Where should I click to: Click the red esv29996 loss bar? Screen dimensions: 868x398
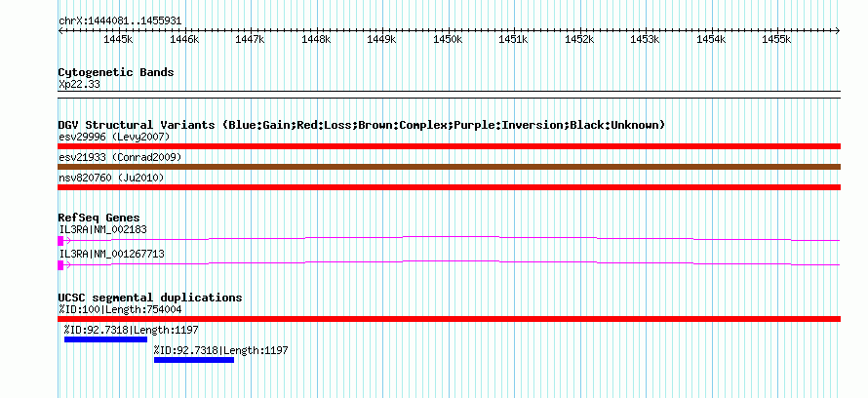[x=450, y=146]
